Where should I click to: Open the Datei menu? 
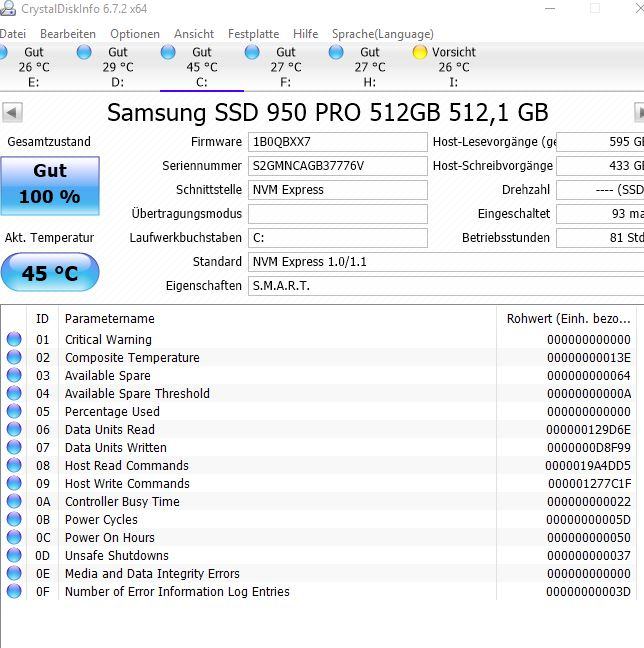coord(12,34)
